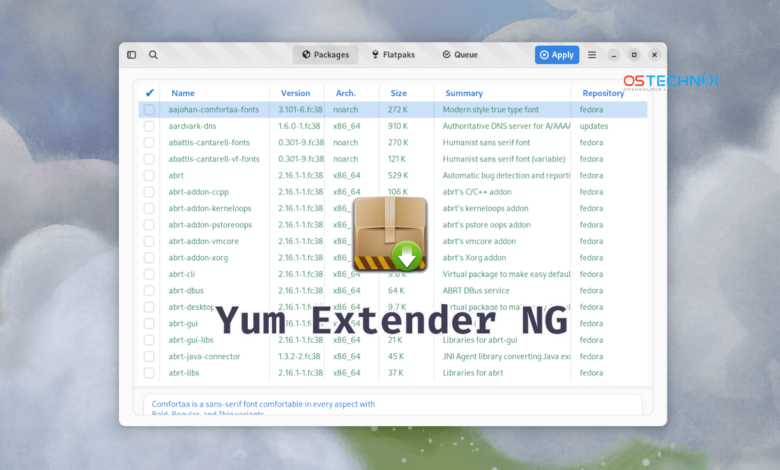Click the 910 K size cell
The image size is (780, 470).
tap(397, 126)
